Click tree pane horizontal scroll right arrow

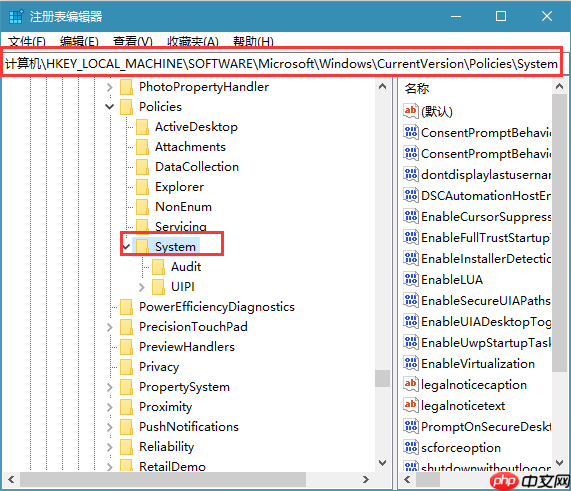click(x=366, y=479)
